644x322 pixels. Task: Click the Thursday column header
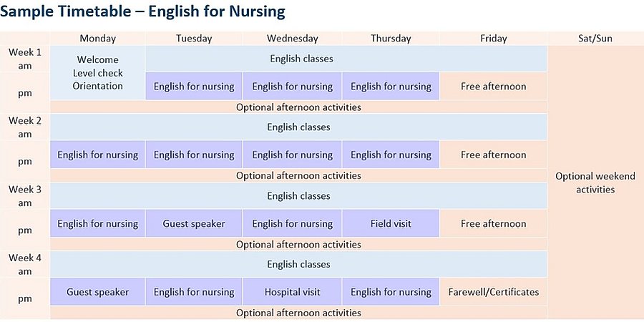click(391, 39)
